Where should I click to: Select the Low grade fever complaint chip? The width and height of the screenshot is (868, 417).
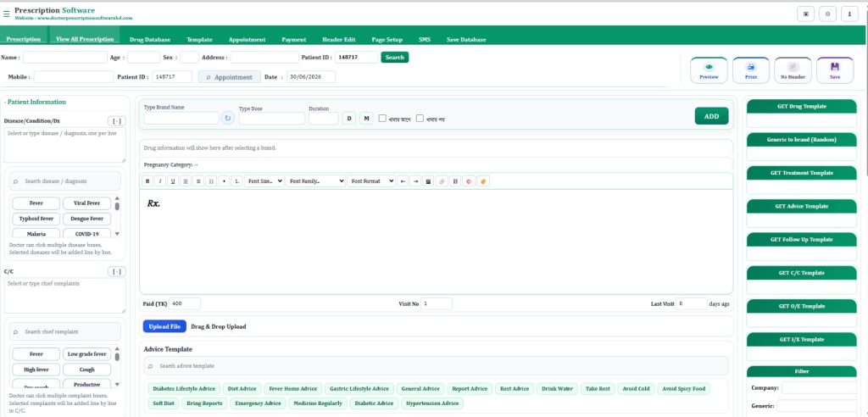[x=87, y=354]
